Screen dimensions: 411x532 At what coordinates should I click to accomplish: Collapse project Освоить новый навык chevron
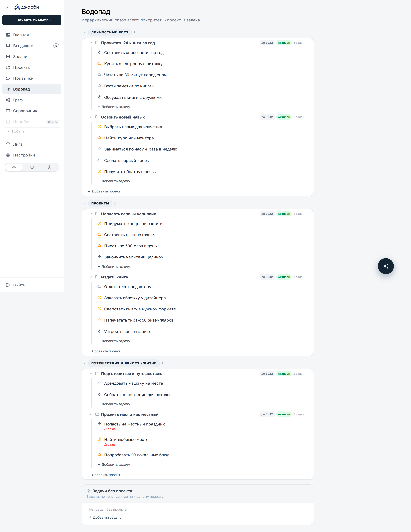pos(91,117)
